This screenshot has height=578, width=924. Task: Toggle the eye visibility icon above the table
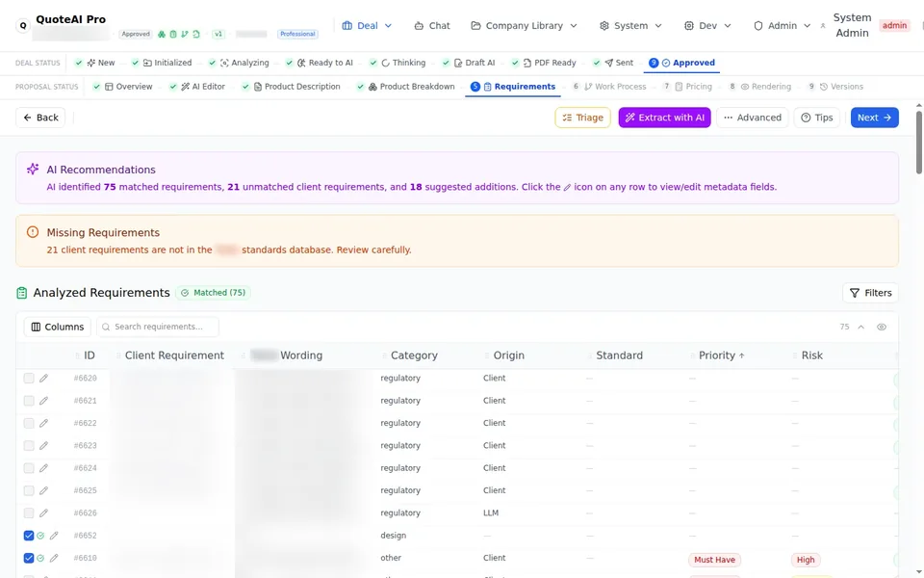(x=882, y=327)
